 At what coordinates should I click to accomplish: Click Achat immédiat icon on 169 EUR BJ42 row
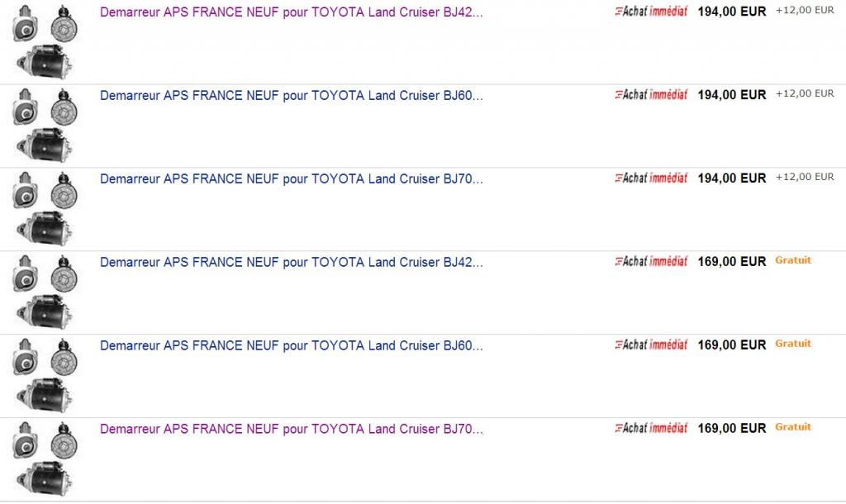point(651,261)
